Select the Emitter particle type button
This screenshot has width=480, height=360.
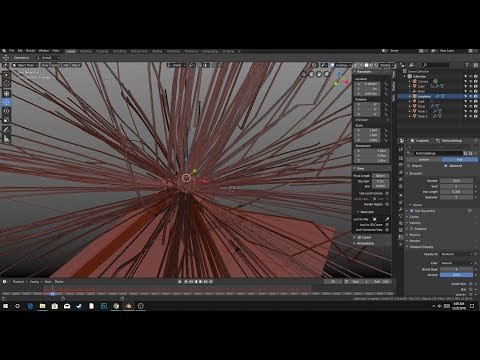pyautogui.click(x=424, y=160)
